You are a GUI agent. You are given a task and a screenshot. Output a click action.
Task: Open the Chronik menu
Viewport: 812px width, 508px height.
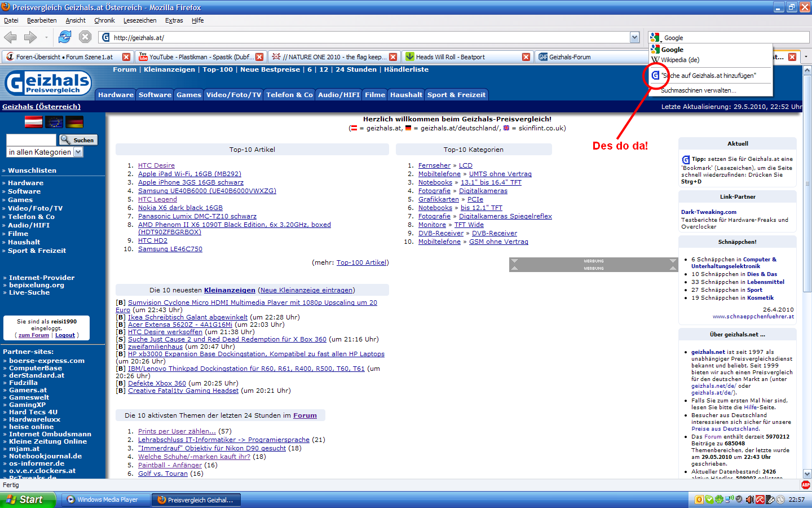[104, 20]
